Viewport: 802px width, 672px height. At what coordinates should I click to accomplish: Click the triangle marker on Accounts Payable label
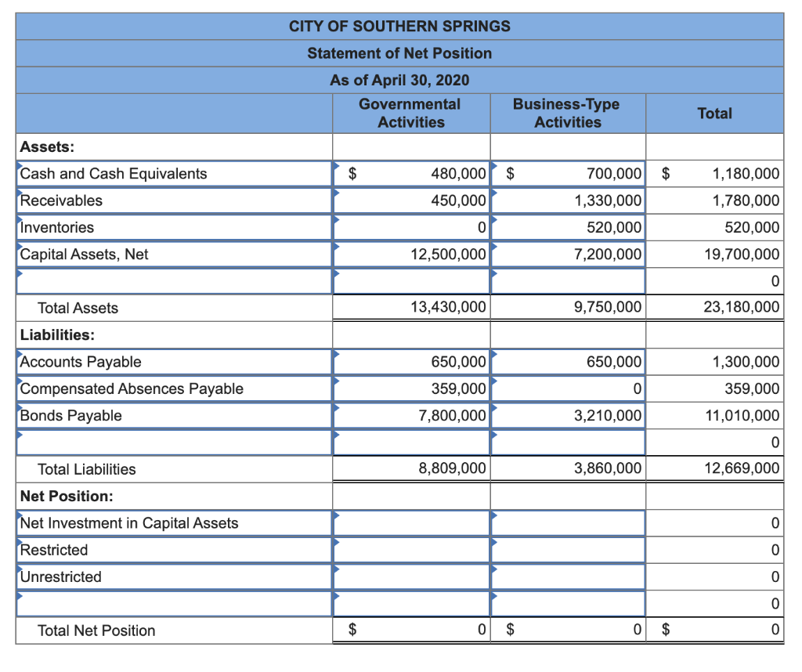[20, 353]
